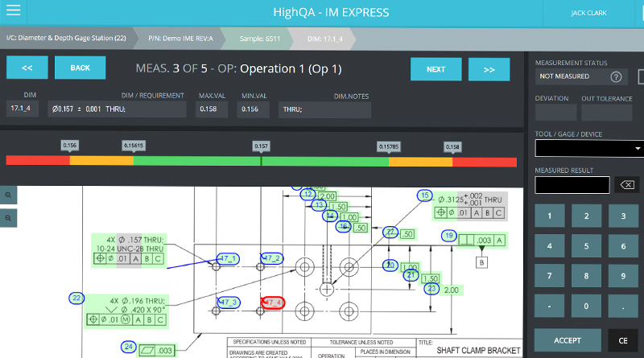Select balloon 23 on the drawing
Screen dimensions: 644x358
tap(431, 289)
